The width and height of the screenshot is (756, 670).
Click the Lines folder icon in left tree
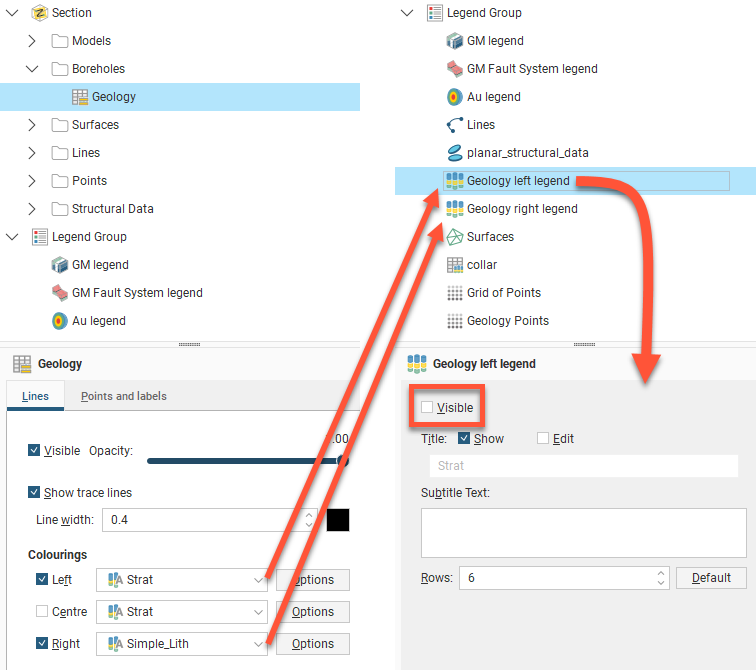(x=60, y=153)
